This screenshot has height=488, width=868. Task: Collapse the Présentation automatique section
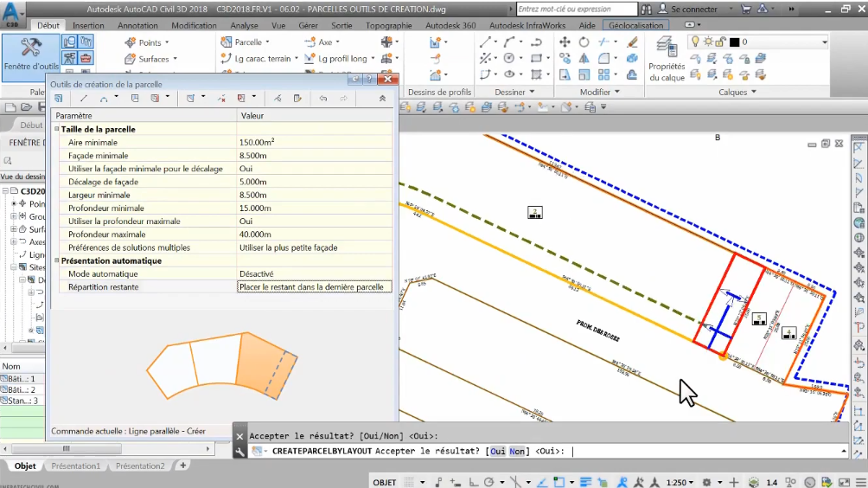tap(56, 260)
